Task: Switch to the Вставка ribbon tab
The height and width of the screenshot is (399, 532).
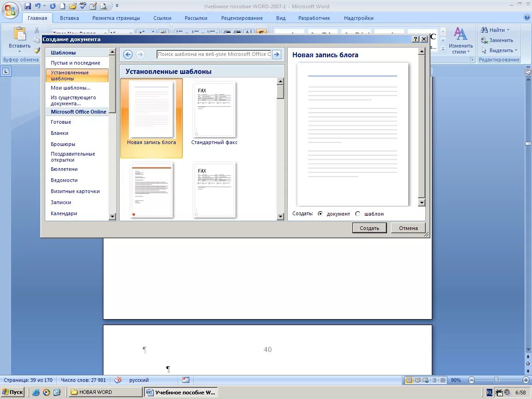Action: click(69, 18)
